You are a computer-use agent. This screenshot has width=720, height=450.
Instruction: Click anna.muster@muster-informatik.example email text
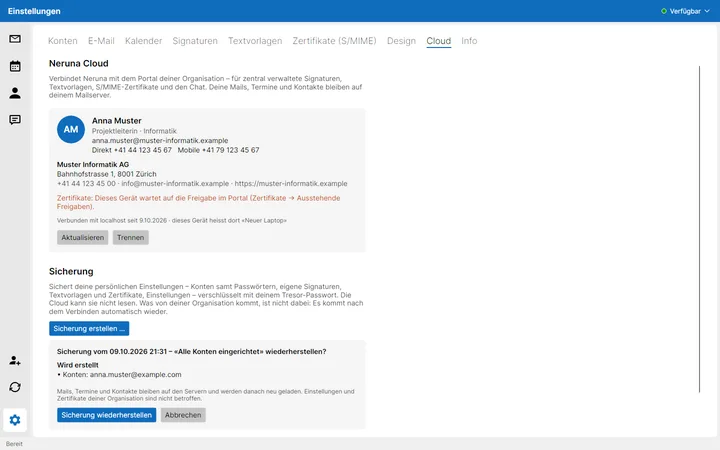(160, 141)
